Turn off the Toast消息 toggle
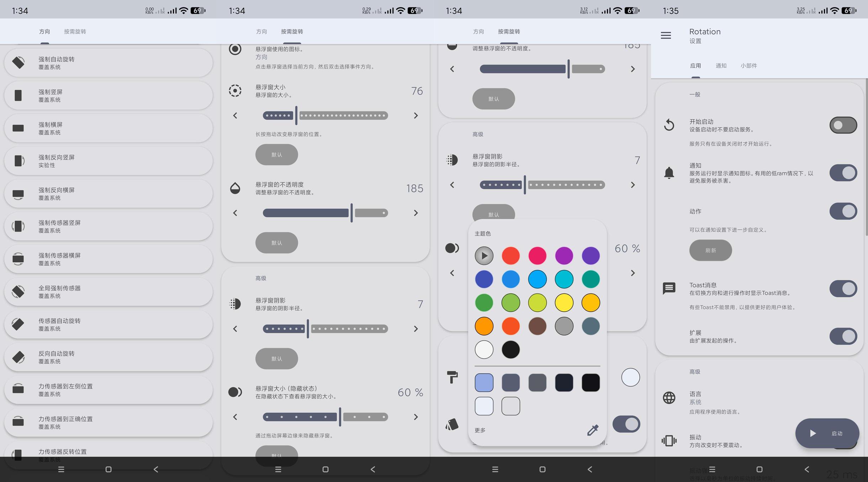Screen dimensions: 868x482 click(x=843, y=289)
